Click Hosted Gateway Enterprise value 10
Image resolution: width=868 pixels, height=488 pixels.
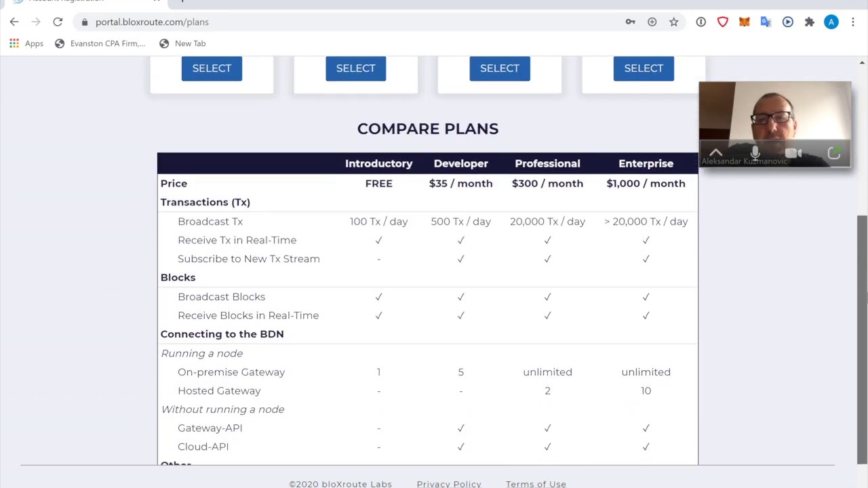coord(646,391)
